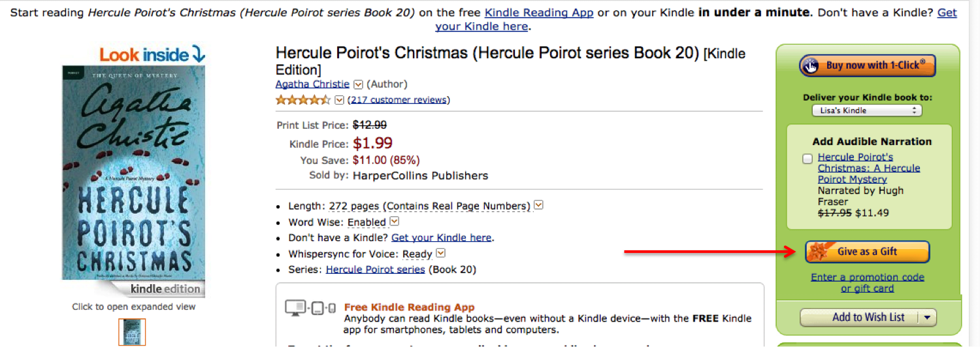Click the star rating icons

(303, 100)
